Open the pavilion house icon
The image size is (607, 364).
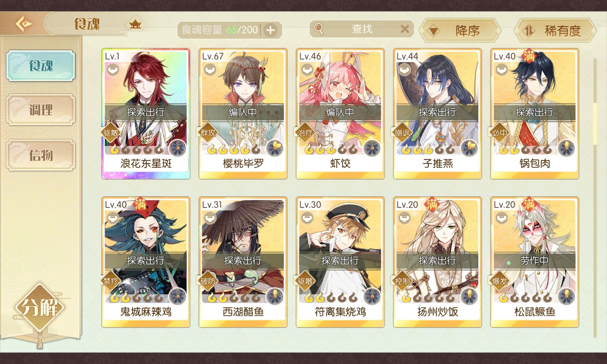135,24
